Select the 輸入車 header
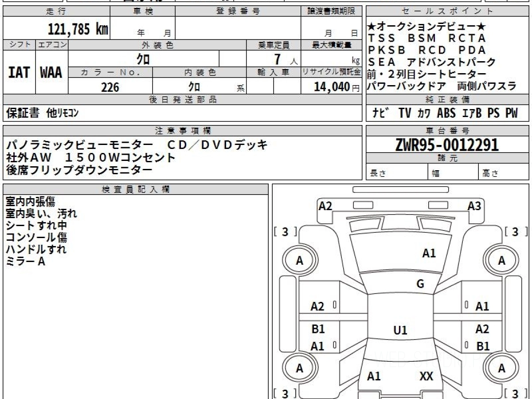 tap(274, 72)
